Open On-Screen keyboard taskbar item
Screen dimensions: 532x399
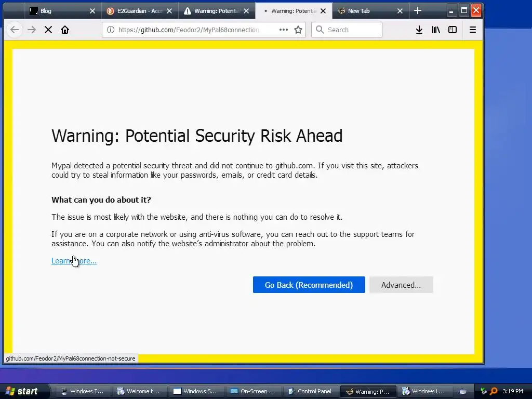tap(253, 391)
